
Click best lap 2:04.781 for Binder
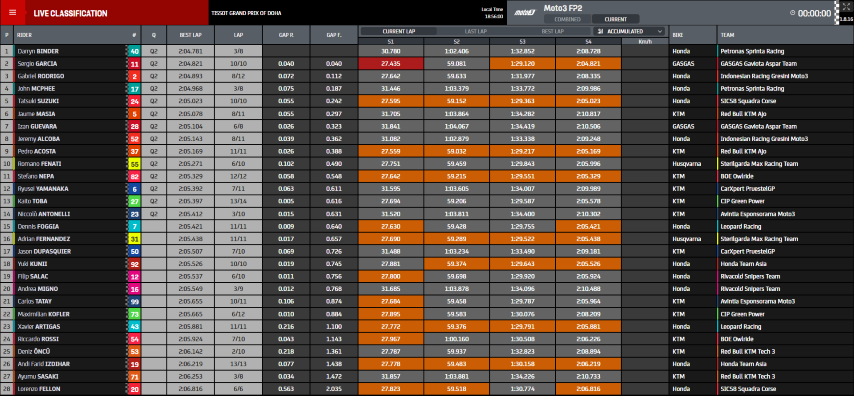(191, 51)
